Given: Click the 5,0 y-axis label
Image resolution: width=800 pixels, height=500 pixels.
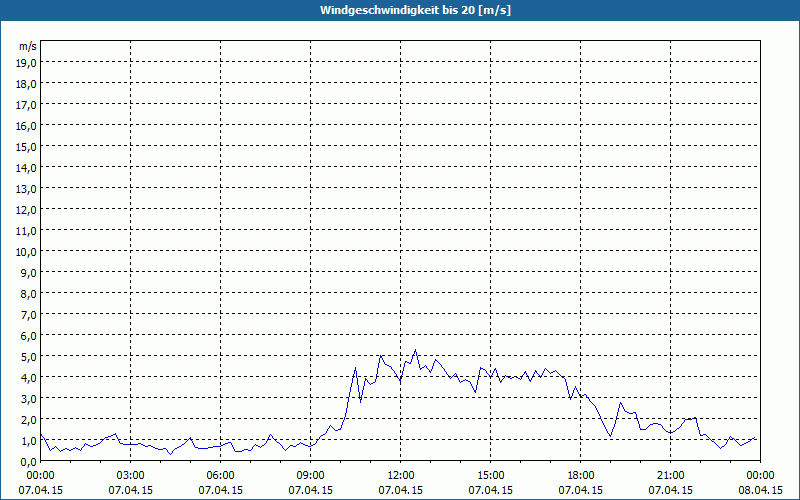Looking at the screenshot, I should 29,357.
